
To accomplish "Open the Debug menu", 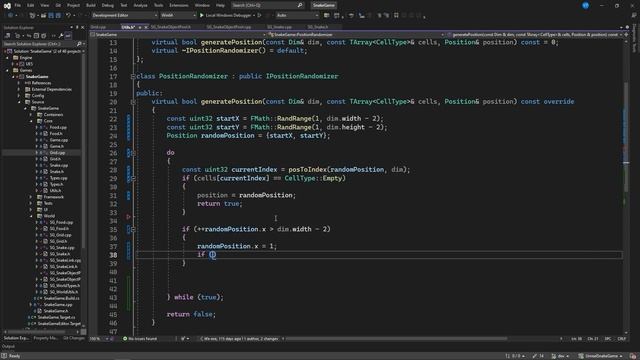I will pos(108,5).
